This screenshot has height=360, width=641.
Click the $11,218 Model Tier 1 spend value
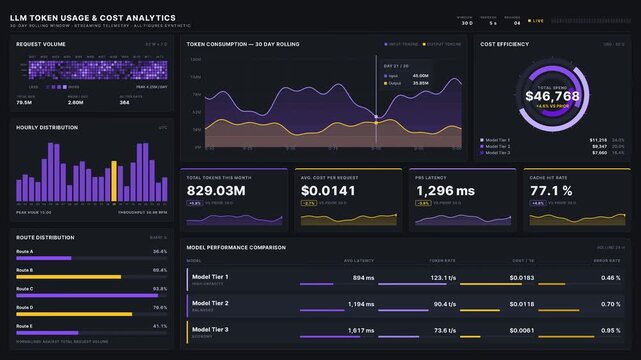(598, 140)
